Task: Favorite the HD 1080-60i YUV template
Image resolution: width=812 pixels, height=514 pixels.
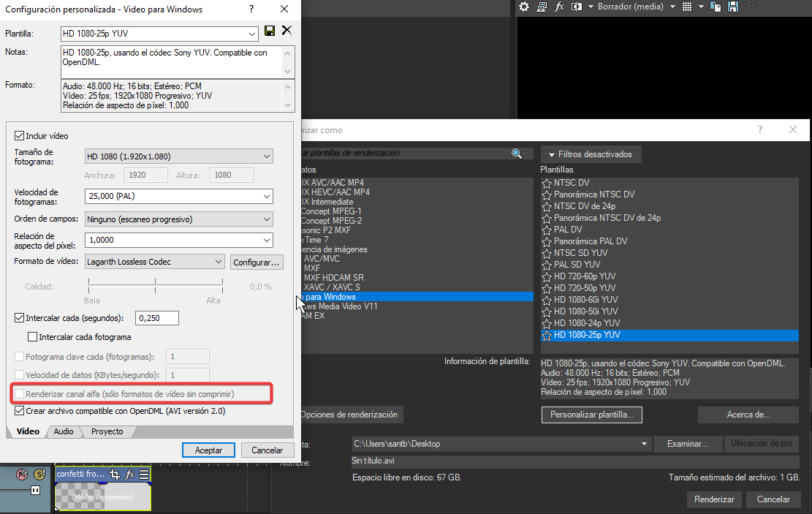Action: 547,300
